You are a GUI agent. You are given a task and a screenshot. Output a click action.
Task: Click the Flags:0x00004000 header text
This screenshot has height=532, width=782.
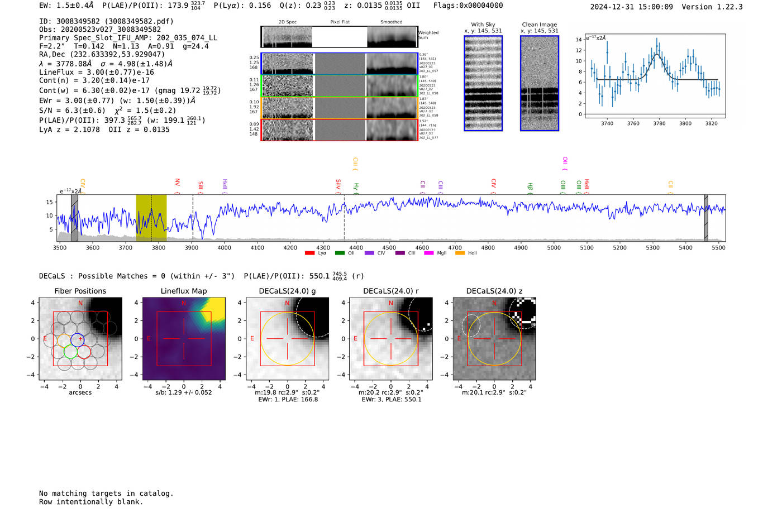pos(468,6)
